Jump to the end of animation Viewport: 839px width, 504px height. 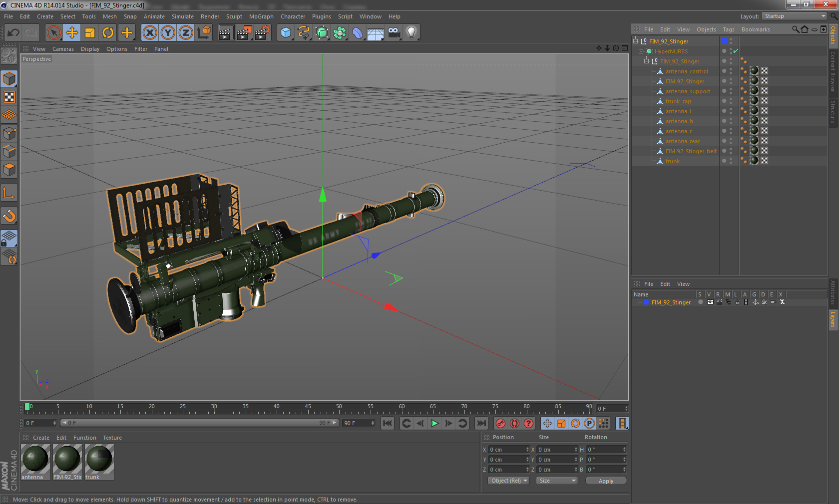[x=481, y=423]
